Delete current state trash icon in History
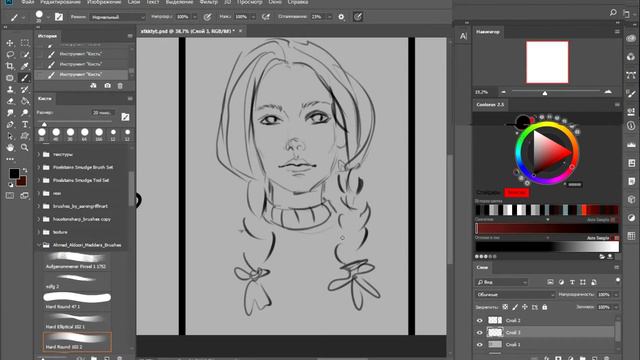Image resolution: width=640 pixels, height=360 pixels. coord(120,86)
